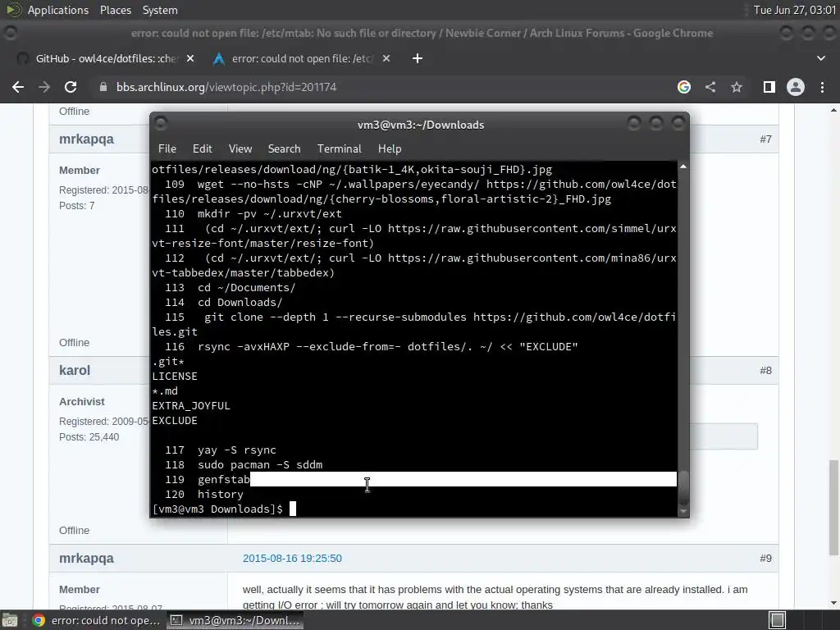Click "yay -S rsync" history line
This screenshot has height=630, width=840.
point(237,450)
